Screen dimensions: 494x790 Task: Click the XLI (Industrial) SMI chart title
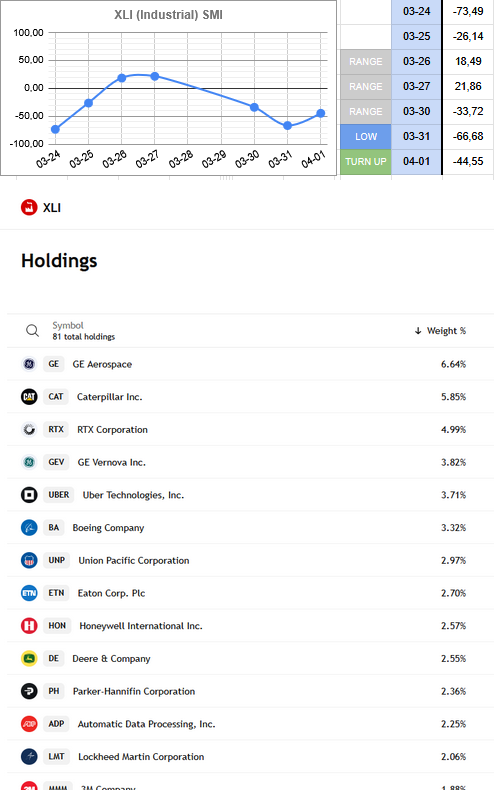point(168,15)
